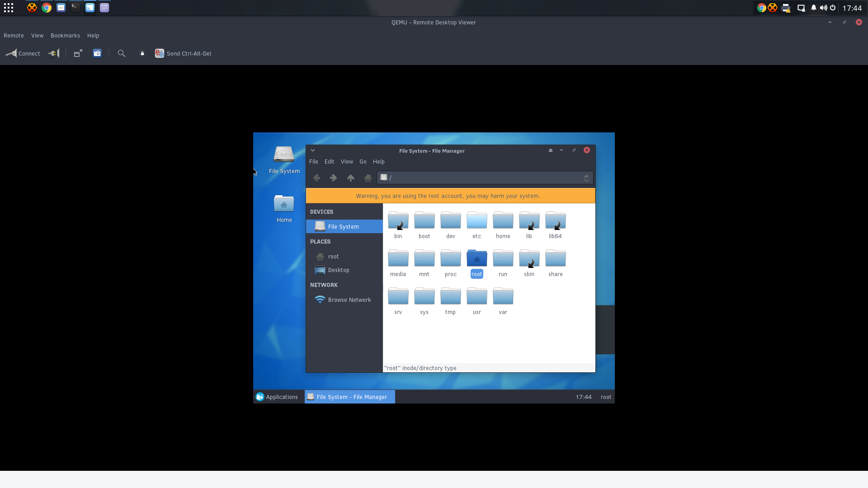Open Help menu in File Manager
Viewport: 868px width, 488px height.
pyautogui.click(x=378, y=162)
